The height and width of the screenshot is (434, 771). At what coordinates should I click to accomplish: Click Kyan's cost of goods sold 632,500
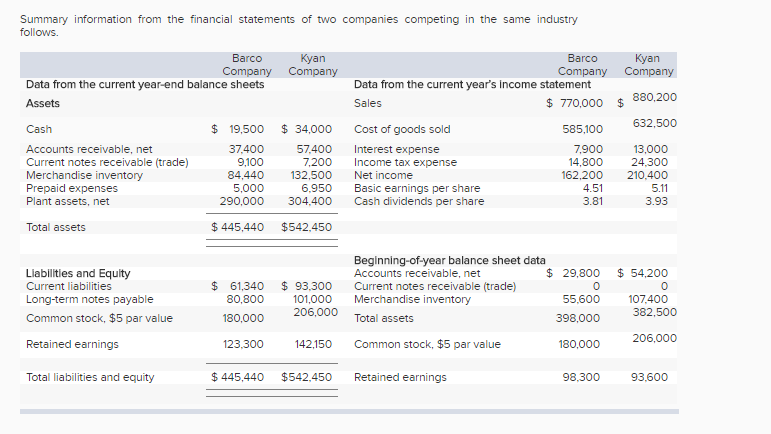(654, 123)
